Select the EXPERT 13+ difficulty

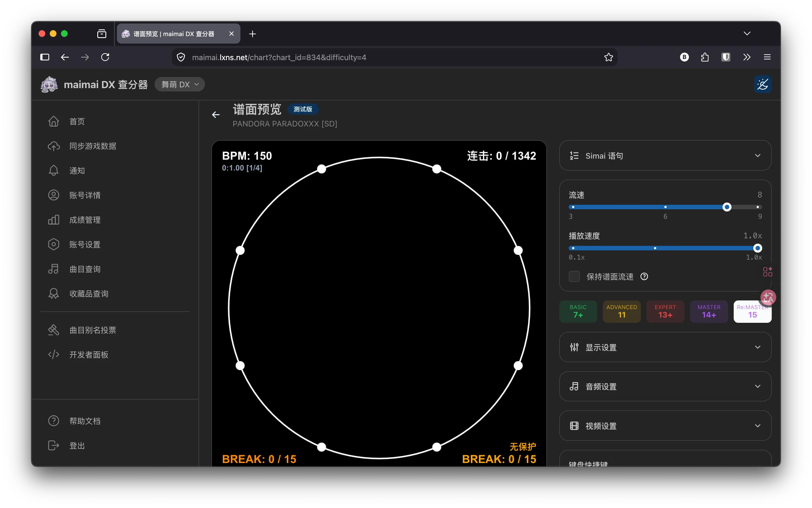tap(665, 311)
